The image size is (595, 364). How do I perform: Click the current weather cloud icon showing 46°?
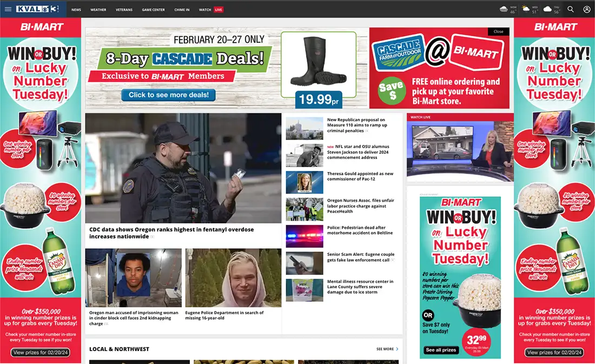[504, 9]
